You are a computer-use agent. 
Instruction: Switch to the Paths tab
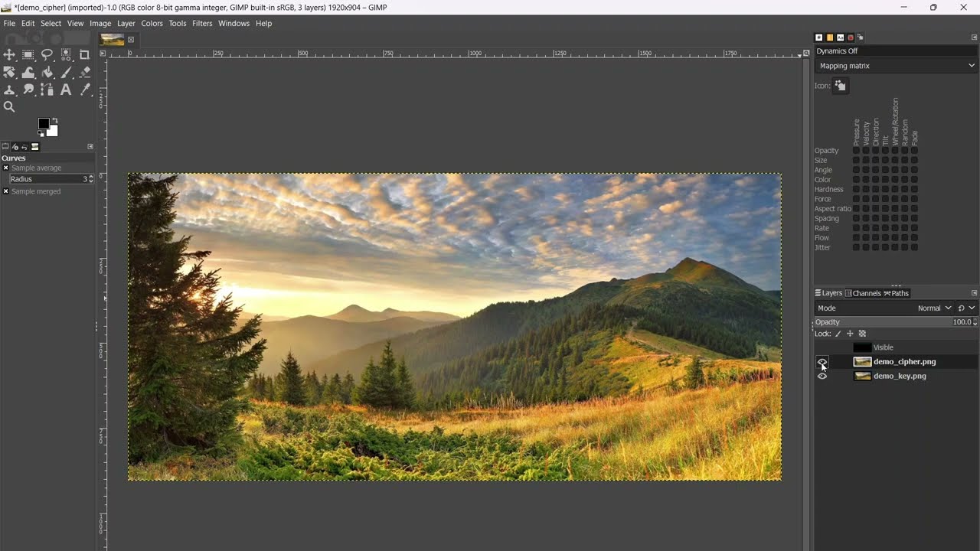(x=897, y=293)
